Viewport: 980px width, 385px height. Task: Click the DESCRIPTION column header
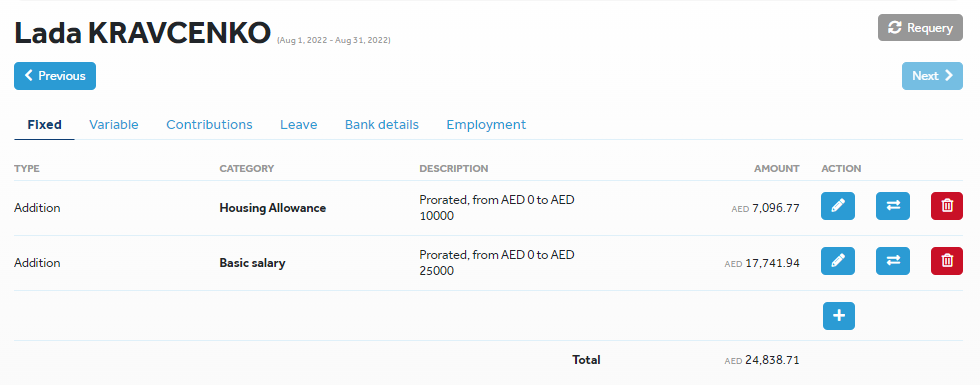tap(454, 169)
